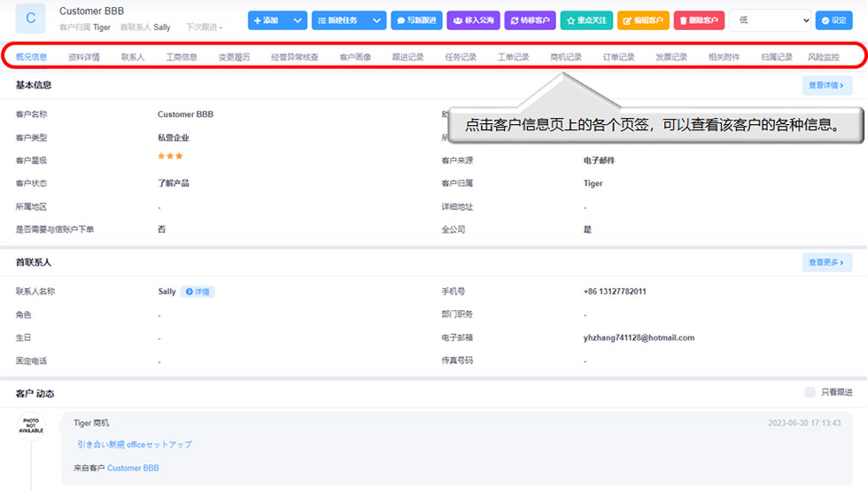Expand the 新建任务 dropdown arrow

tap(377, 20)
